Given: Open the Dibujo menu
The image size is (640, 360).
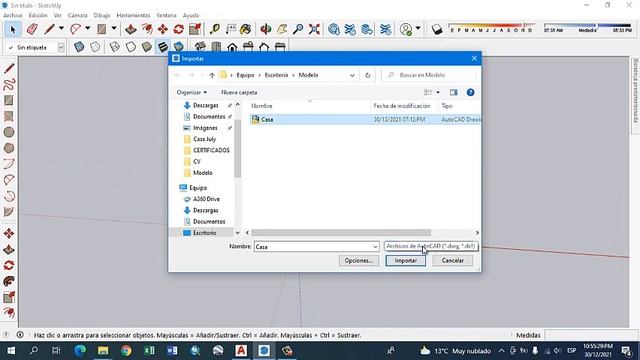Looking at the screenshot, I should [x=102, y=15].
